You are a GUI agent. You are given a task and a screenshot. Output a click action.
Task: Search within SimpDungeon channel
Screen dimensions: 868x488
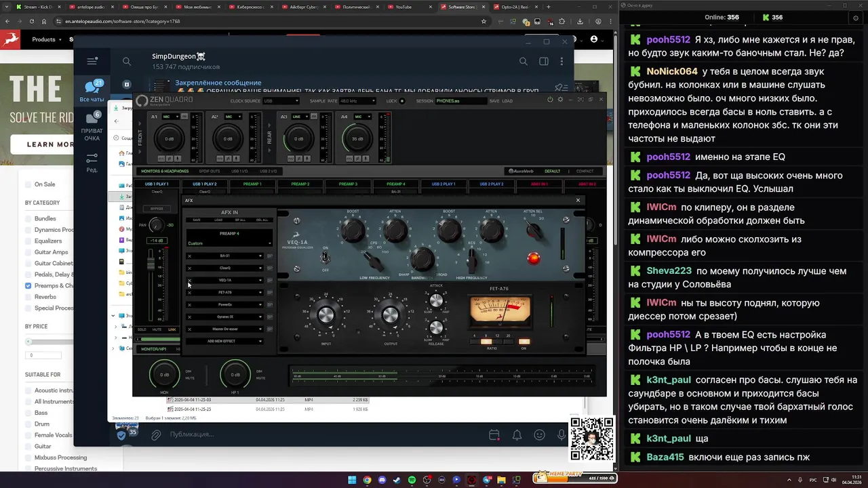point(523,62)
